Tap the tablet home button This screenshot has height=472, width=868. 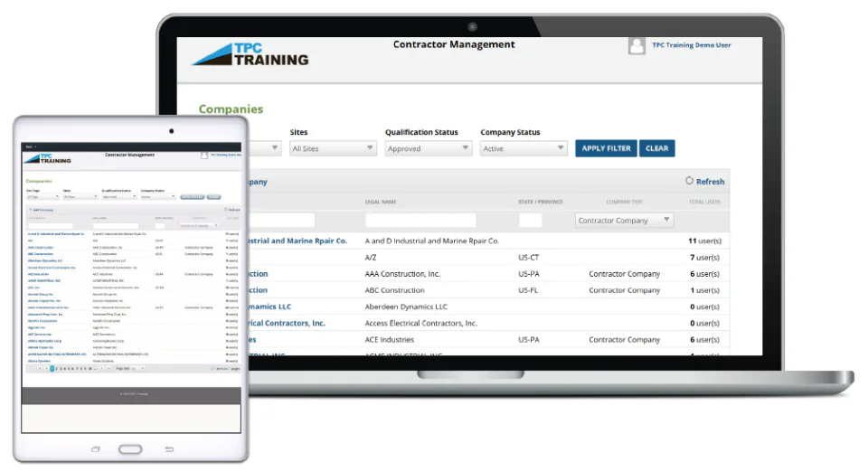click(x=130, y=449)
